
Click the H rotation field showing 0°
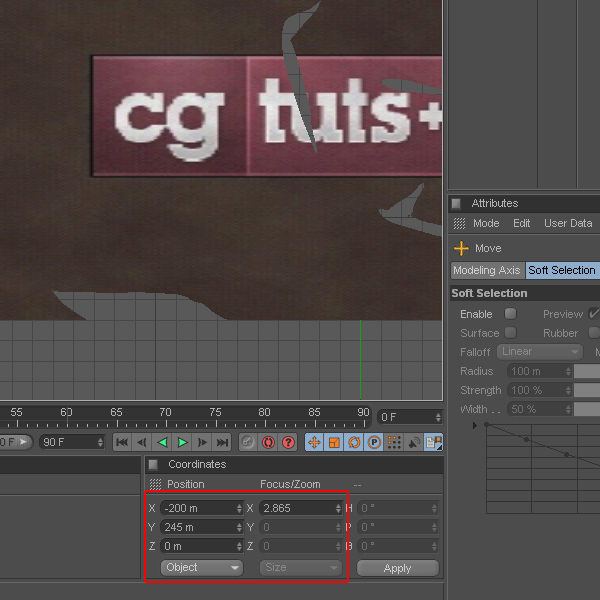(398, 509)
